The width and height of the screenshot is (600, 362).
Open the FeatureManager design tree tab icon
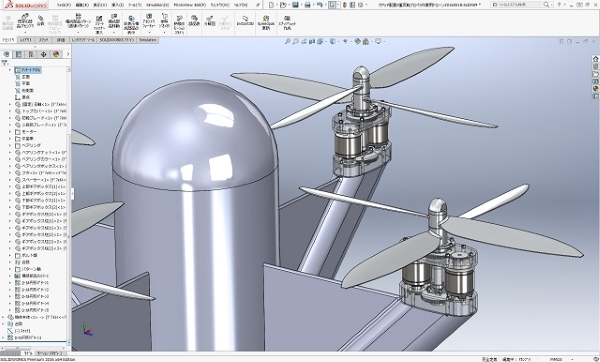tap(7, 54)
